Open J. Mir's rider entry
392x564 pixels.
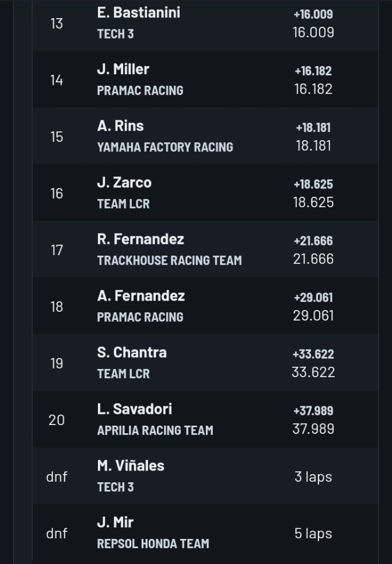pyautogui.click(x=116, y=522)
